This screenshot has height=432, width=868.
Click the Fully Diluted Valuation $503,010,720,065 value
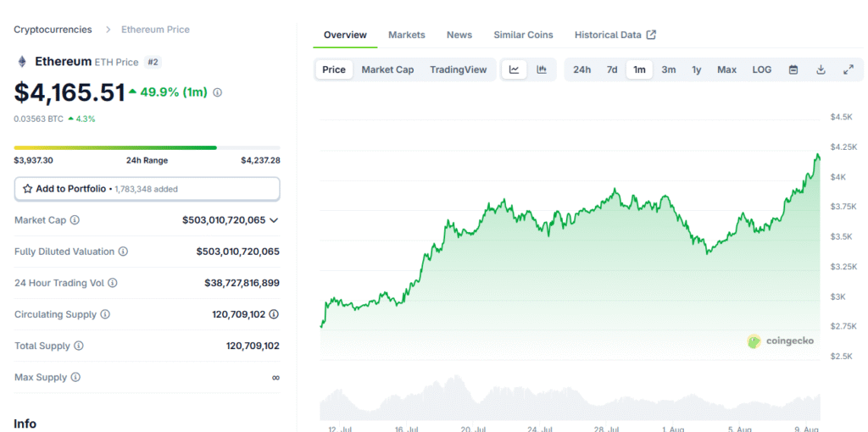[x=238, y=252]
